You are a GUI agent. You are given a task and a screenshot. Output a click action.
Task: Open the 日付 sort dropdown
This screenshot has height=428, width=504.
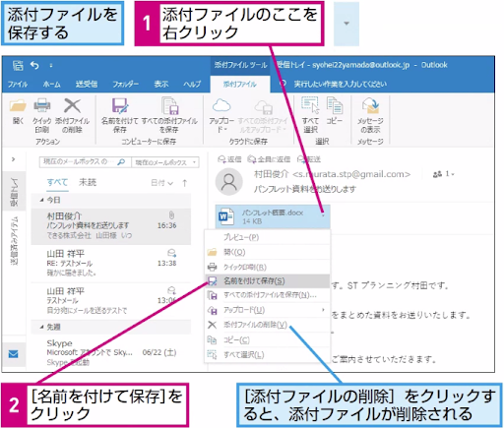pyautogui.click(x=162, y=183)
